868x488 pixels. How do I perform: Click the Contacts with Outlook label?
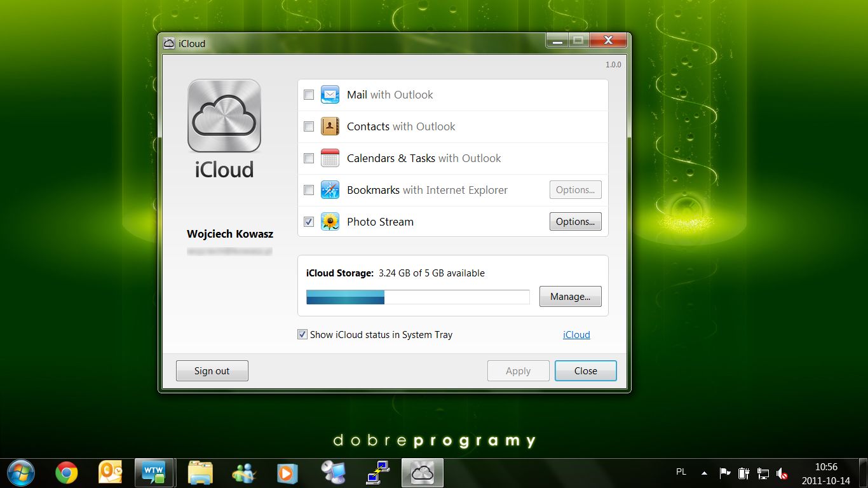[401, 126]
